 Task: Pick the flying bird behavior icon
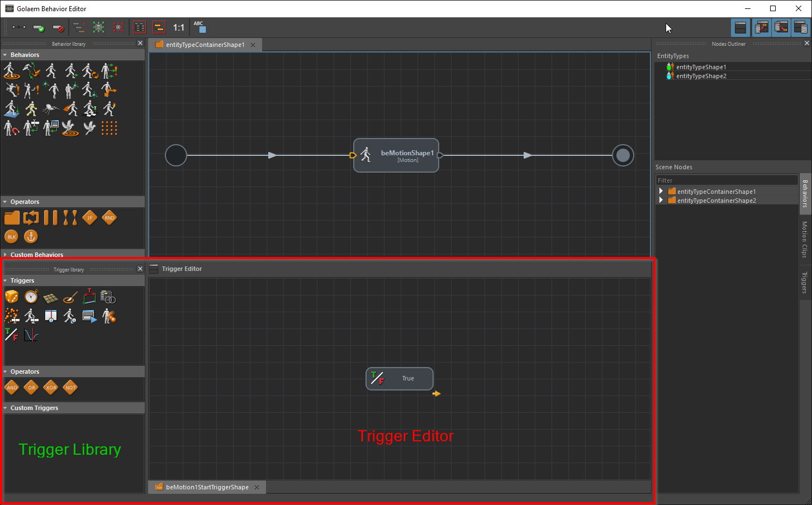point(89,128)
